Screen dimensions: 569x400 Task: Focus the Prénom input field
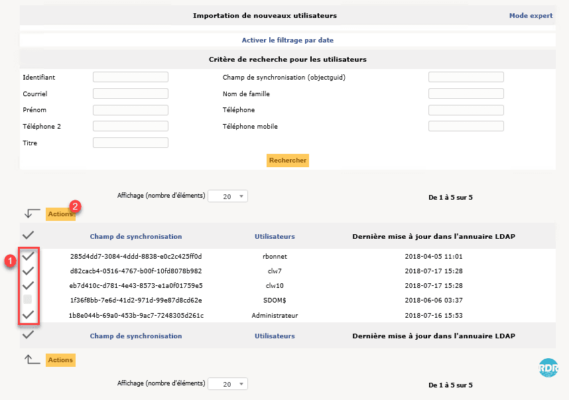[x=131, y=110]
